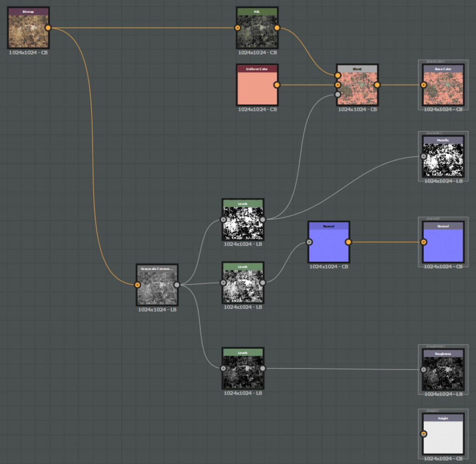This screenshot has height=464, width=476.
Task: Click the Grayscale Conversion output connector
Action: [x=177, y=285]
